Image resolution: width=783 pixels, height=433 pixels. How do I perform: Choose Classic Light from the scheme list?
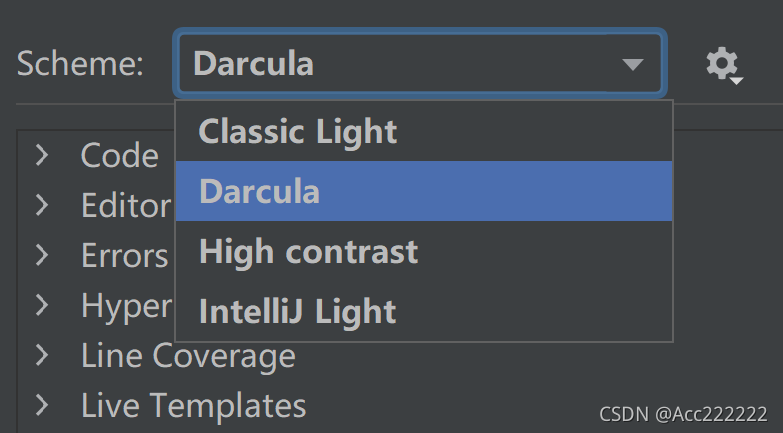423,131
